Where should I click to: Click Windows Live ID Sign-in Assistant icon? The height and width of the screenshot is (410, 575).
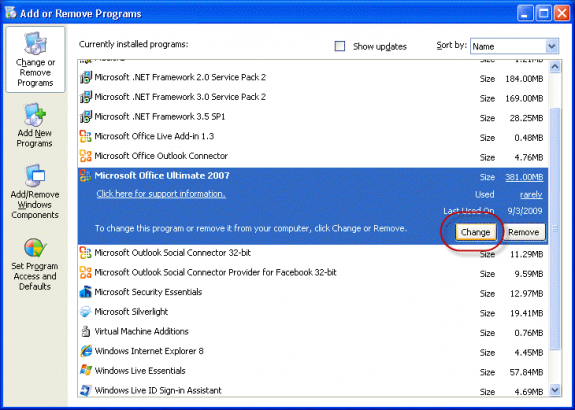pos(86,390)
